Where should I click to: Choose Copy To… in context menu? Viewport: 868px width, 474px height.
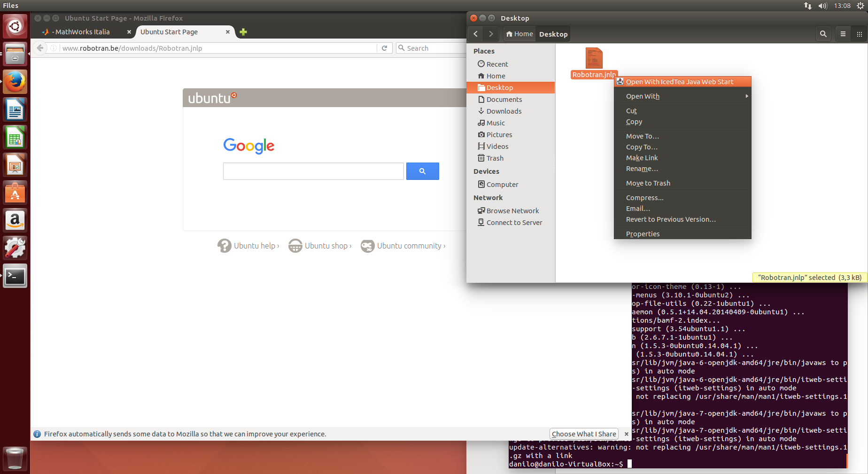click(x=682, y=147)
